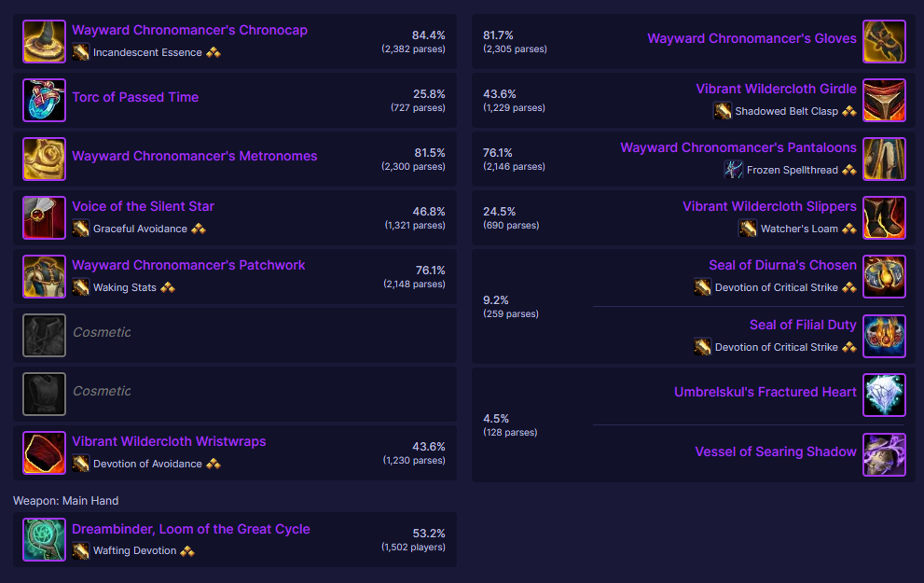Click the Wayward Chronomancer's Metronomes shoulder icon
Image resolution: width=924 pixels, height=583 pixels.
pyautogui.click(x=44, y=159)
